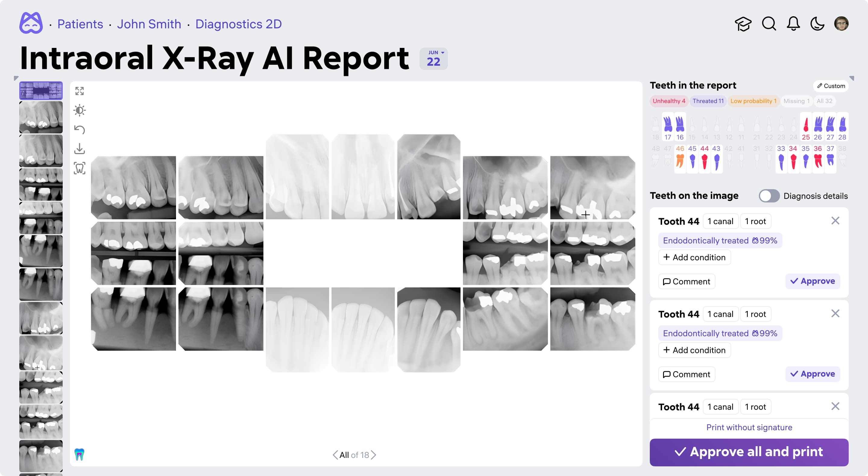Click the undo rotate arrow icon
This screenshot has width=868, height=476.
[x=80, y=129]
